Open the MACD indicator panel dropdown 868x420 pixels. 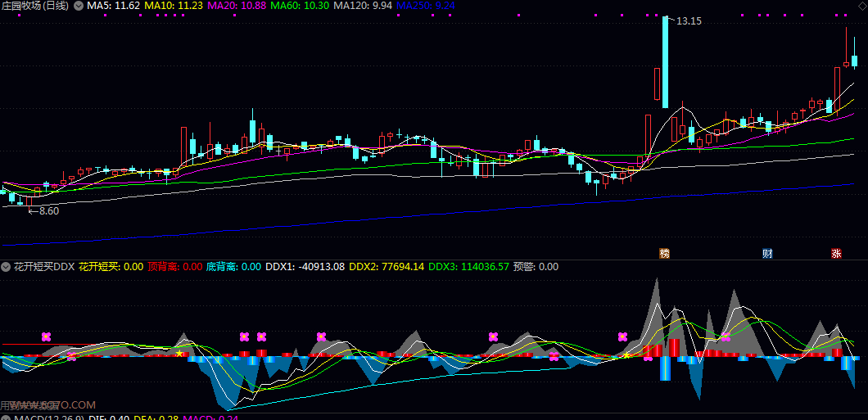[x=6, y=418]
